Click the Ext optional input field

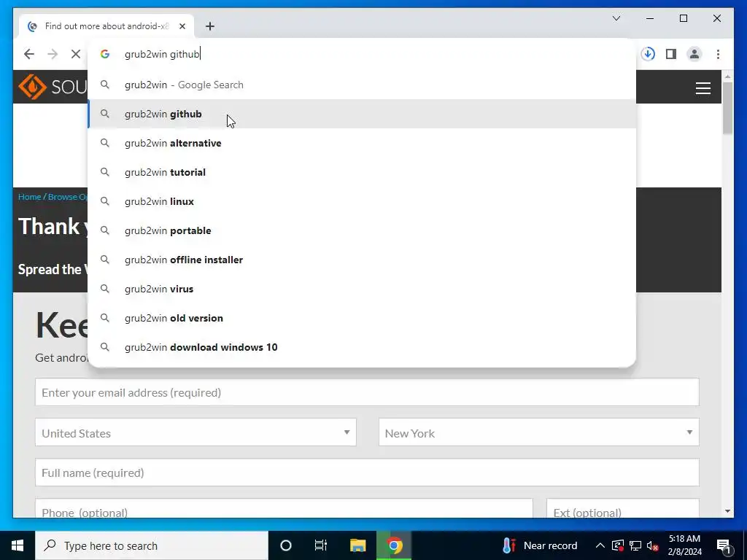623,508
